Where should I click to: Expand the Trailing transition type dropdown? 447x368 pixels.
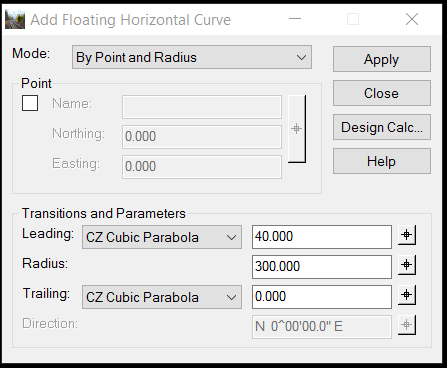(x=162, y=297)
